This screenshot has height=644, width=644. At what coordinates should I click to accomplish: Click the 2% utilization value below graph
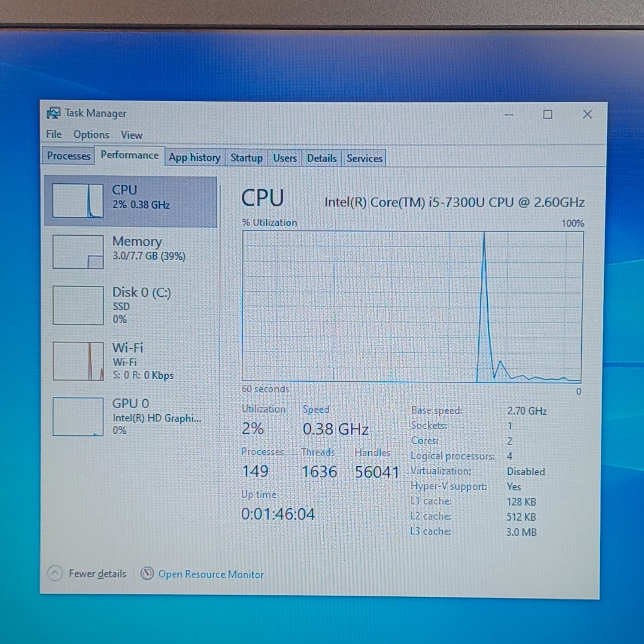[252, 428]
